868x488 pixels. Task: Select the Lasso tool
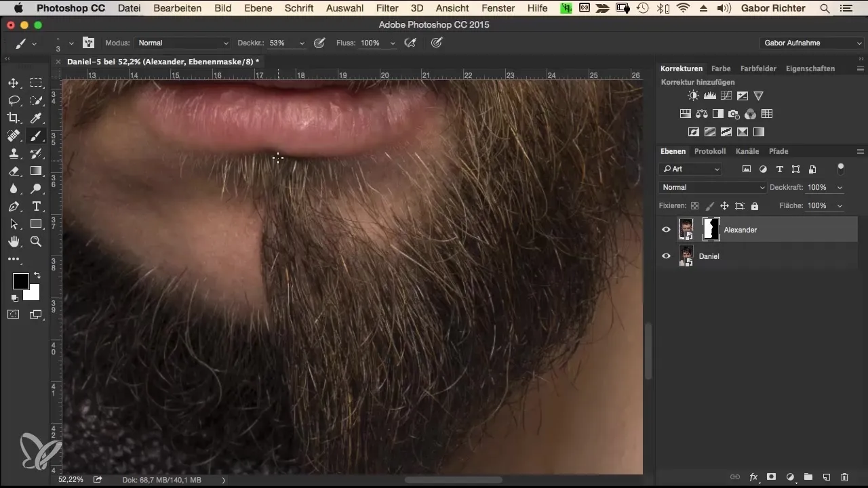click(x=13, y=100)
